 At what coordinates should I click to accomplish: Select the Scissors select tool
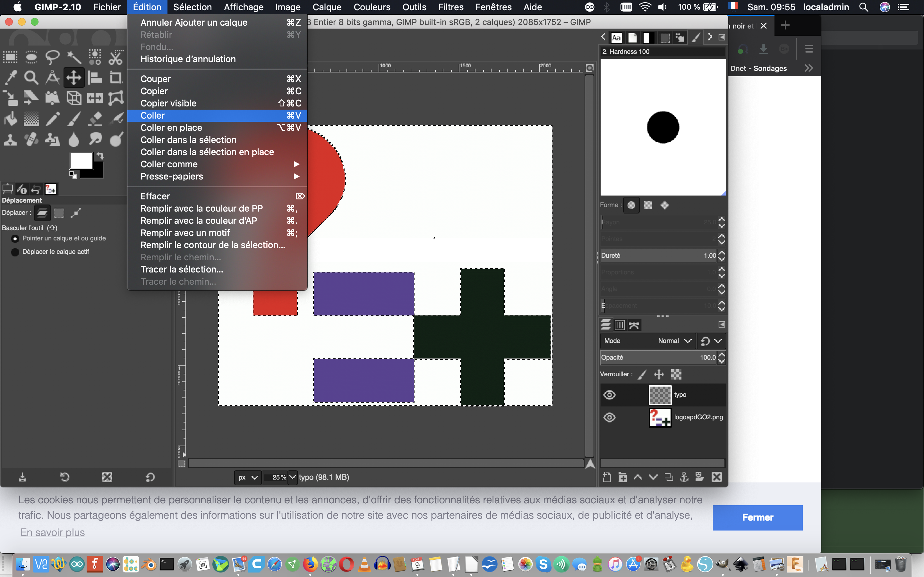(x=116, y=57)
